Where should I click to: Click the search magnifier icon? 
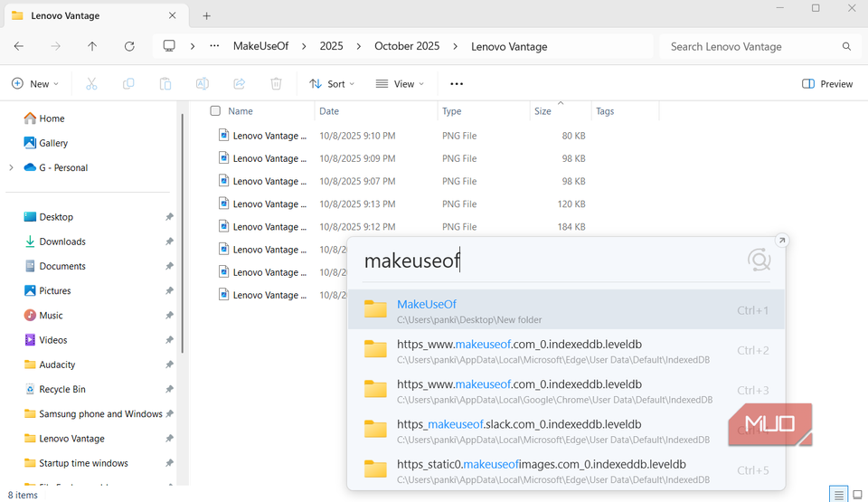[846, 46]
